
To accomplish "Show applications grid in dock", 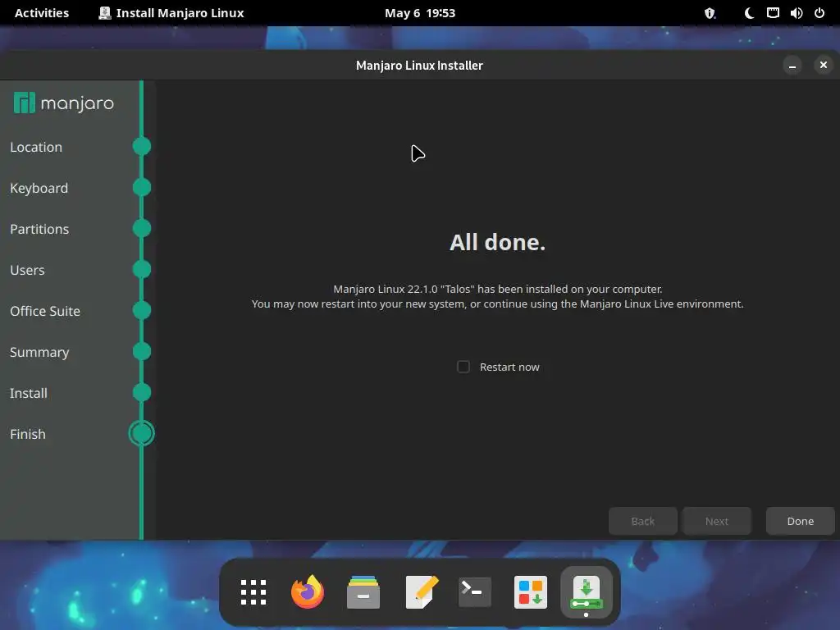I will pyautogui.click(x=253, y=592).
